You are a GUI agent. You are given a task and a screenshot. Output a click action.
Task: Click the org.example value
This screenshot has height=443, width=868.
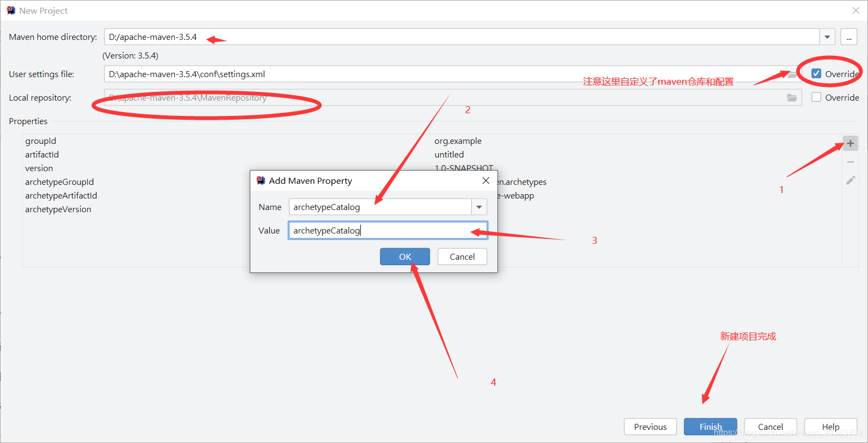pos(458,141)
